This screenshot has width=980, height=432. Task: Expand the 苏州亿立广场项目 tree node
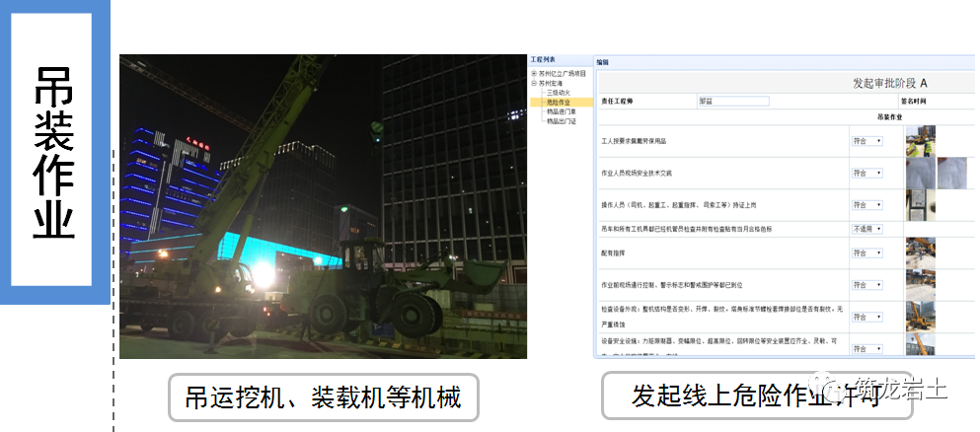[534, 74]
